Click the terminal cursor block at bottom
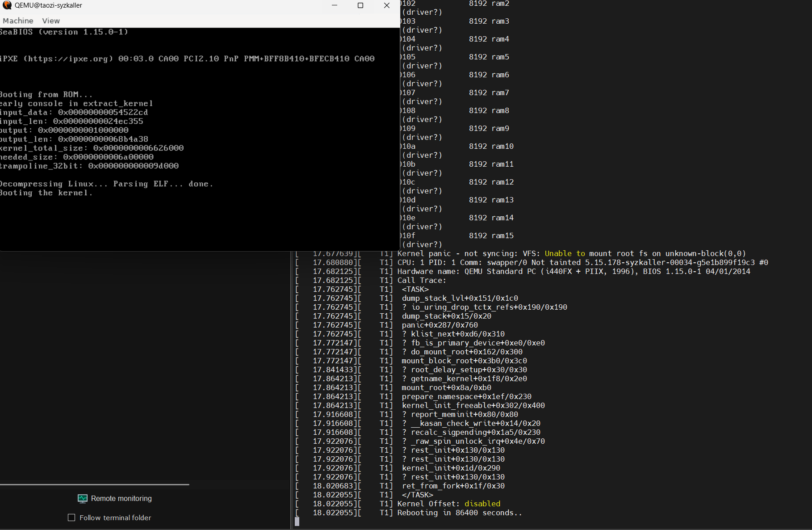812x530 pixels. 297,522
